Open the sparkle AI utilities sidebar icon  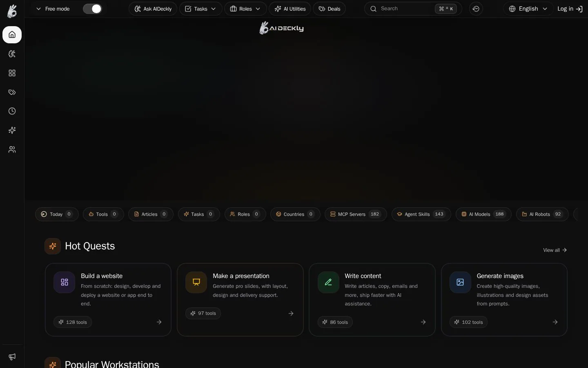[x=12, y=130]
